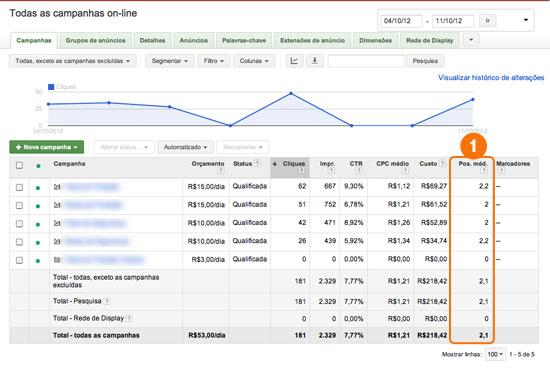Open help icon under Pos. méd. header
Image resolution: width=550 pixels, height=368 pixels.
click(484, 171)
